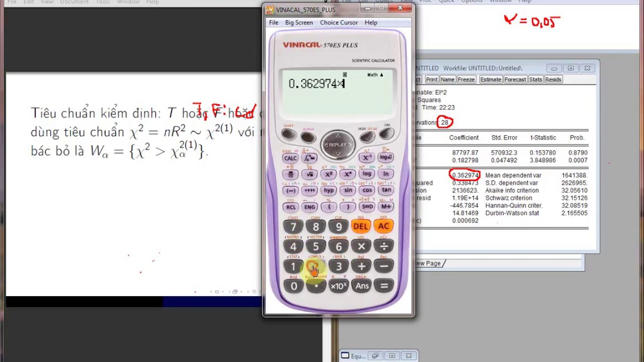Viewport: 644px width, 362px height.
Task: Click Resids in the EViews equation toolbar
Action: coord(553,79)
